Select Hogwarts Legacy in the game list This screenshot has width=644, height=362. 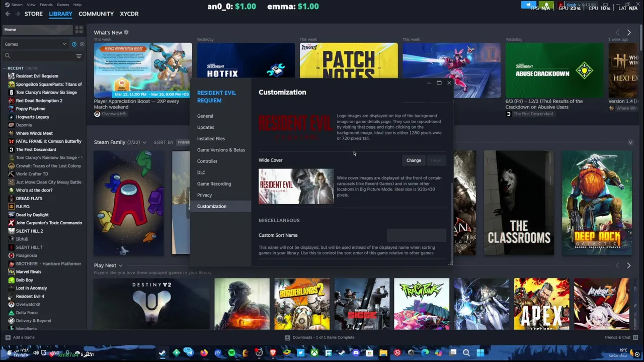click(33, 117)
